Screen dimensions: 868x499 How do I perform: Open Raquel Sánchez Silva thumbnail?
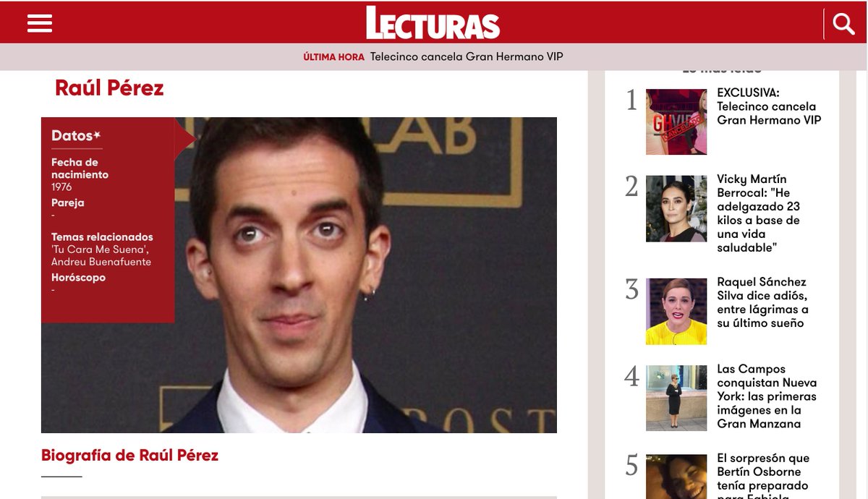(x=676, y=311)
